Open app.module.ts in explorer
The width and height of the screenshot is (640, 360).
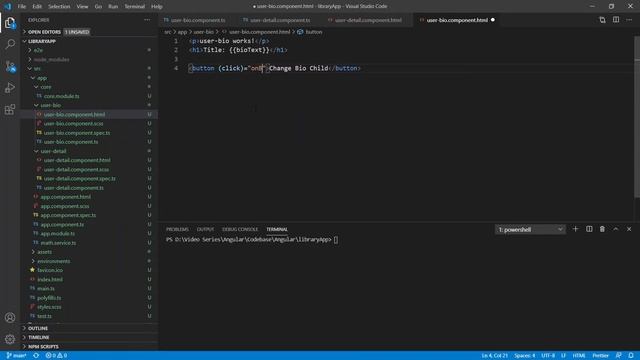click(58, 233)
